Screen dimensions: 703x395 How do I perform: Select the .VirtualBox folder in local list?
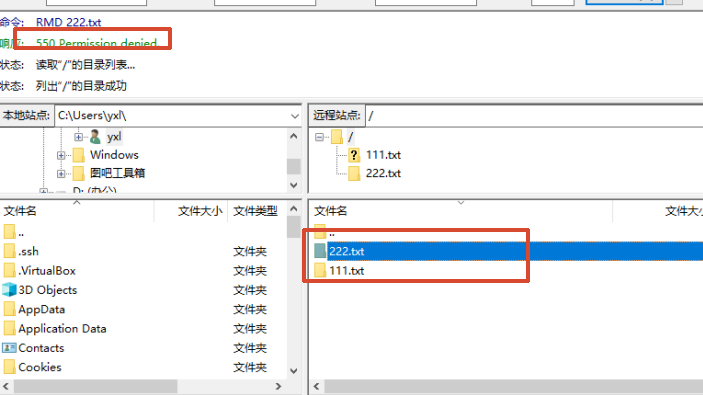(x=47, y=271)
